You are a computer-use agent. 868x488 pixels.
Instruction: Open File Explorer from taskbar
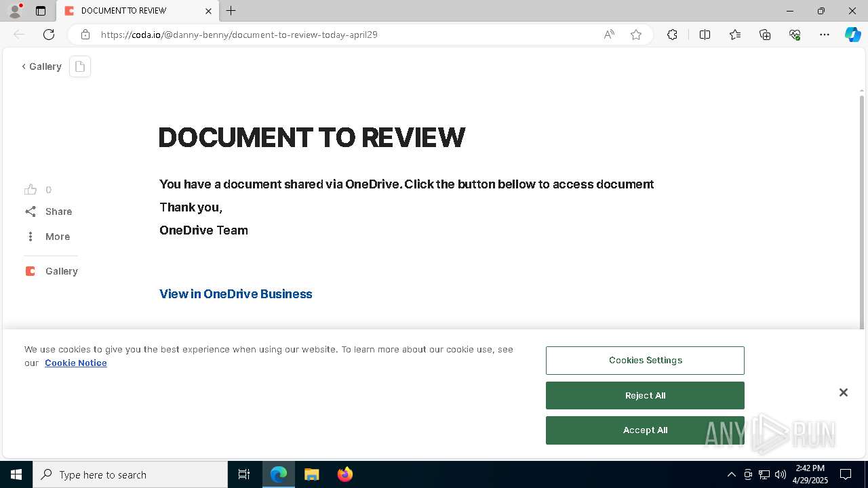[x=311, y=474]
